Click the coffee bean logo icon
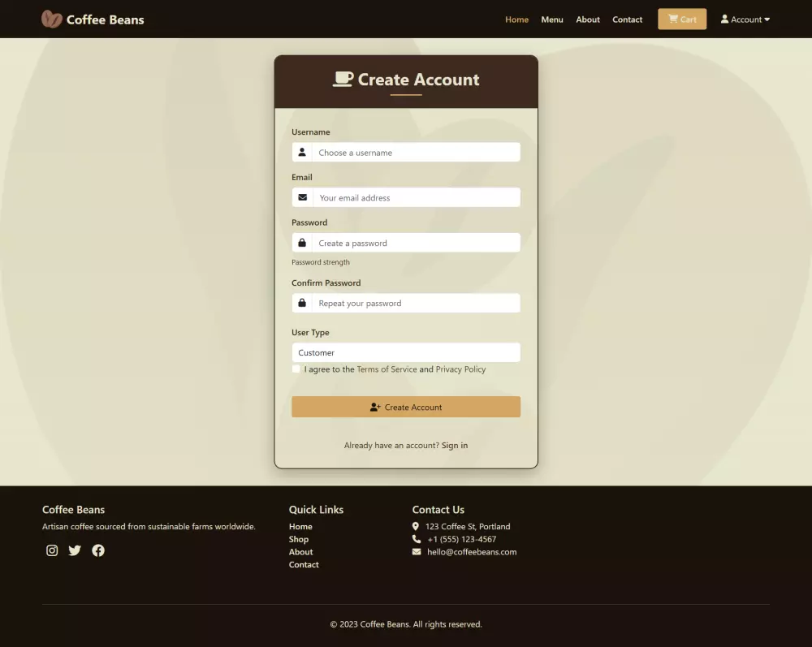Screen dimensions: 812x647 click(x=52, y=19)
